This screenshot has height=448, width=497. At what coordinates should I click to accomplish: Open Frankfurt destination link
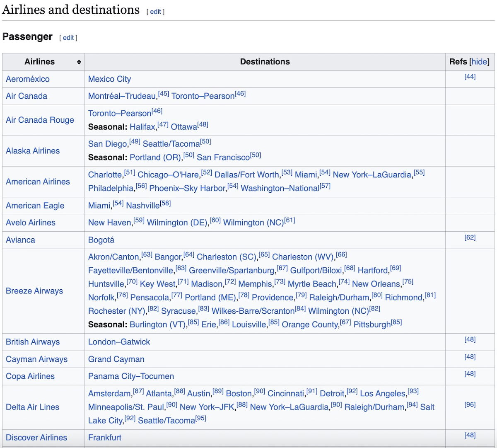pyautogui.click(x=105, y=438)
